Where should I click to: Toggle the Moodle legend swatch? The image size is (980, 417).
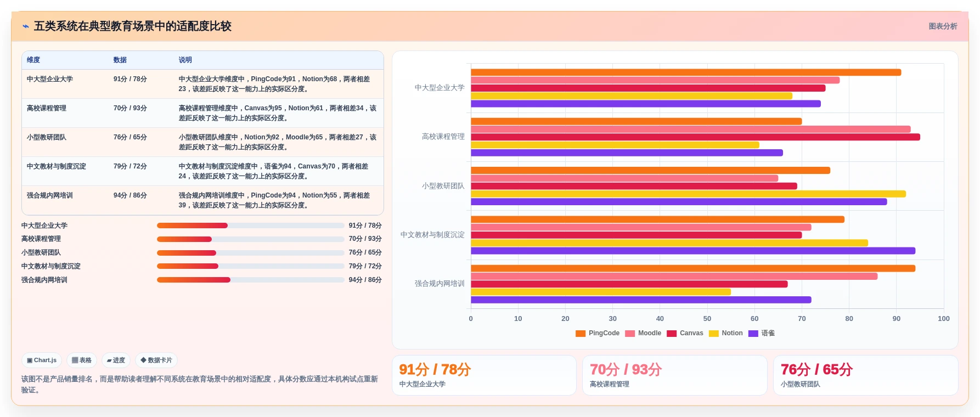coord(630,334)
